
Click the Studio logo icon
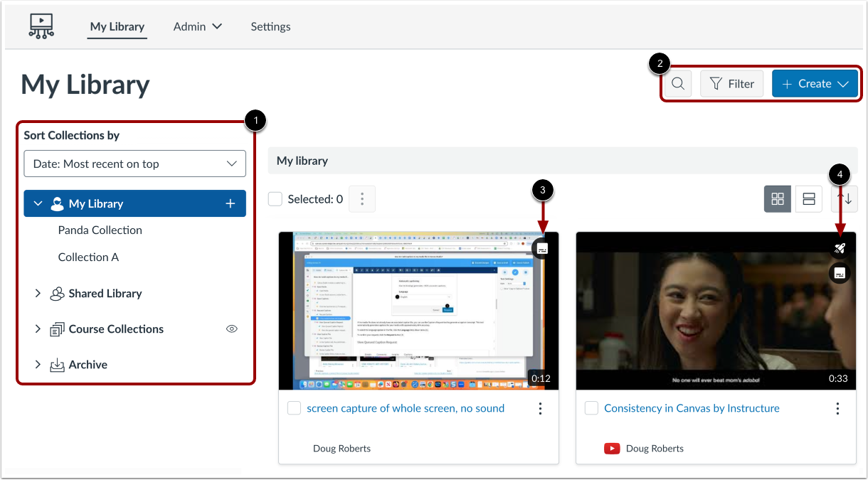pos(41,26)
